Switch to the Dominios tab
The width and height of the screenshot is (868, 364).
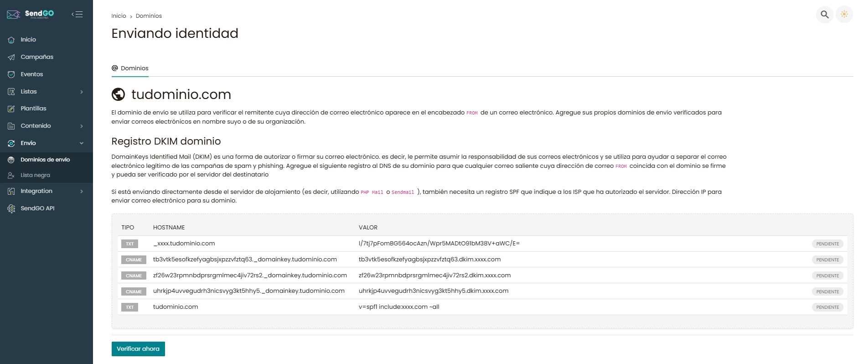tap(130, 68)
